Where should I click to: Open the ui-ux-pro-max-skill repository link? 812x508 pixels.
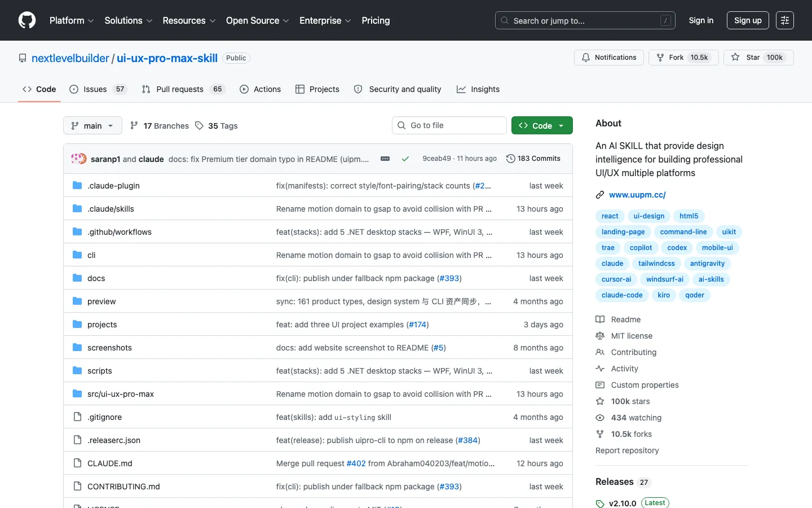pyautogui.click(x=167, y=58)
